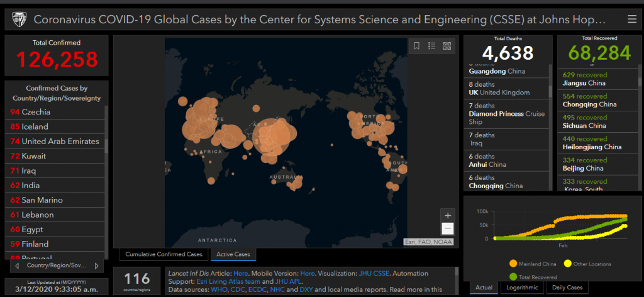
Task: Open the hamburger menu in the header
Action: click(631, 20)
